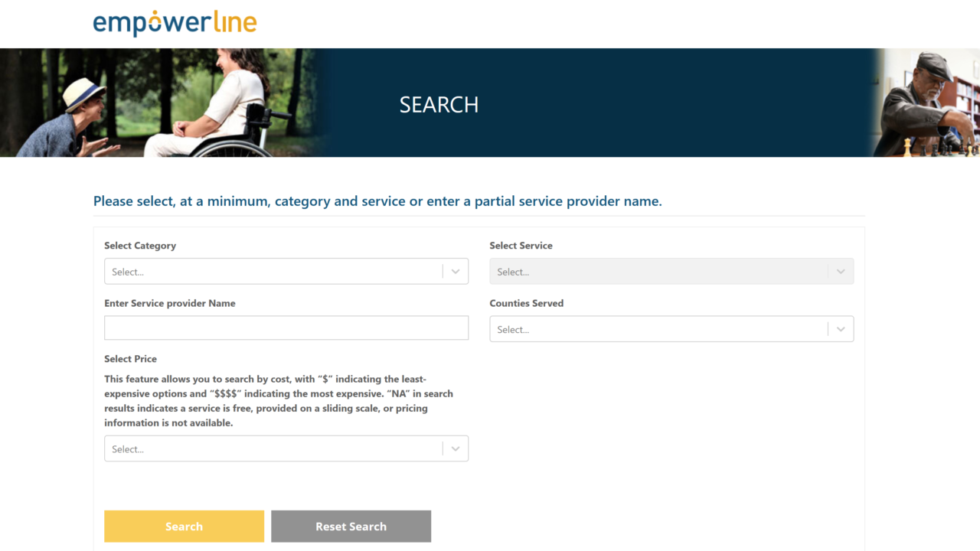980x551 pixels.
Task: Click the "Enter Service provider Name" label
Action: 170,303
